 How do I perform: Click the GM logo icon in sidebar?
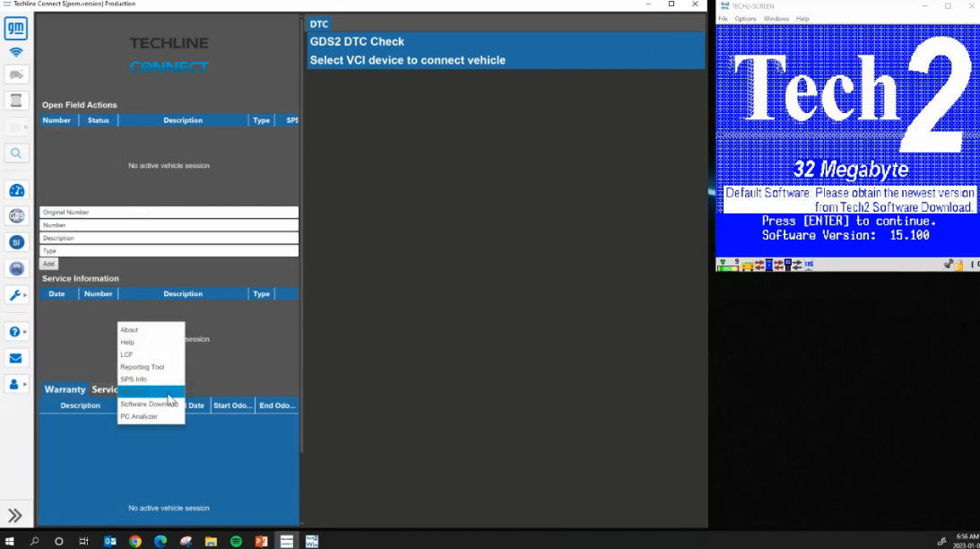tap(15, 28)
